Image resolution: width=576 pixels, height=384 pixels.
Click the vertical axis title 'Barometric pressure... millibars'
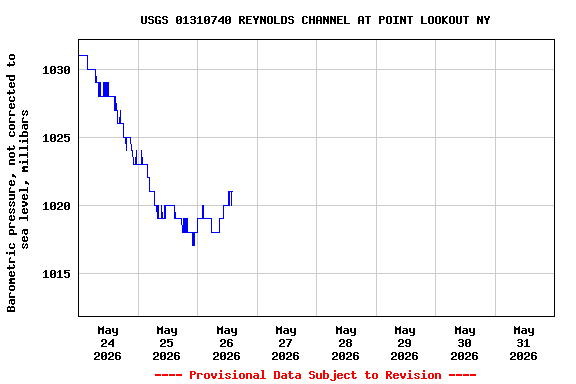(x=17, y=183)
